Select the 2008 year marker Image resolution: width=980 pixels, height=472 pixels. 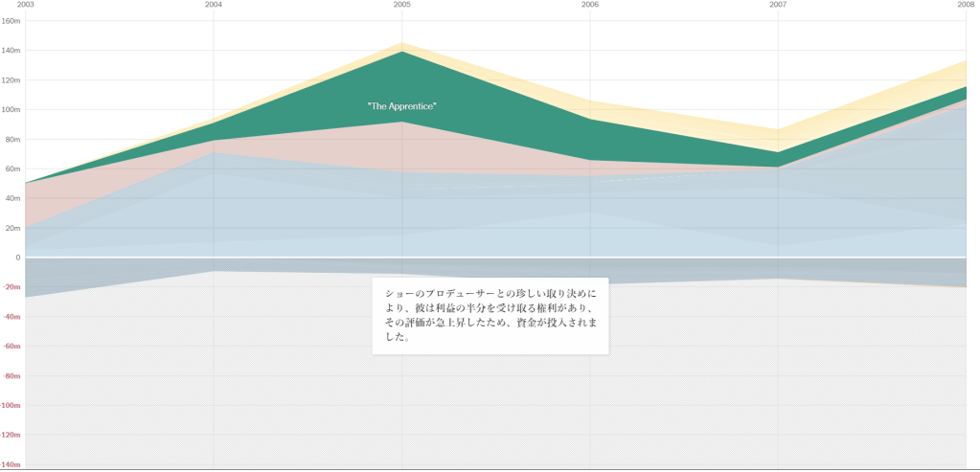click(x=966, y=5)
